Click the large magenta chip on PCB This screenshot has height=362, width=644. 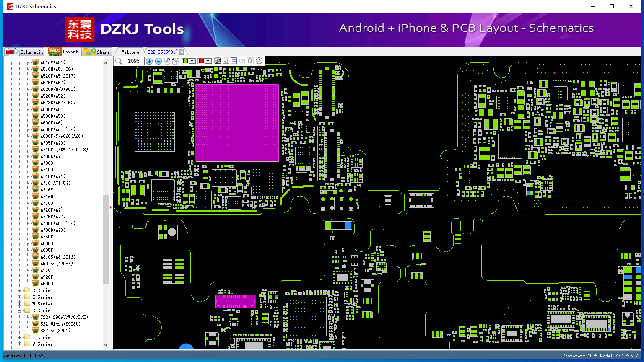point(237,123)
